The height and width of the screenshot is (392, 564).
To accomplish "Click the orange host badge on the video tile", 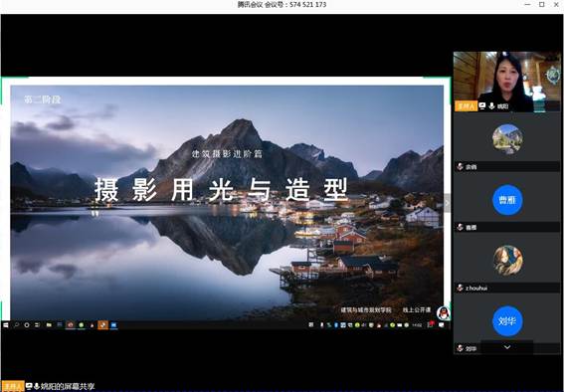I will [466, 106].
